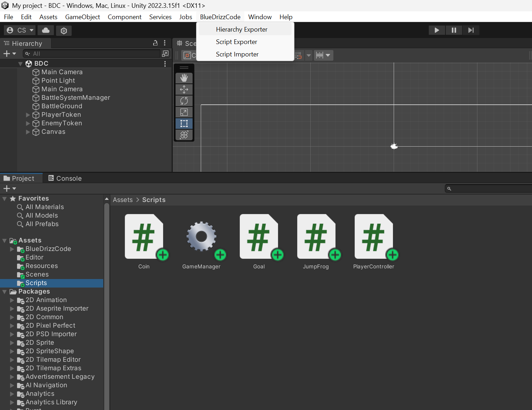
Task: Click the Step frame button
Action: tap(471, 30)
